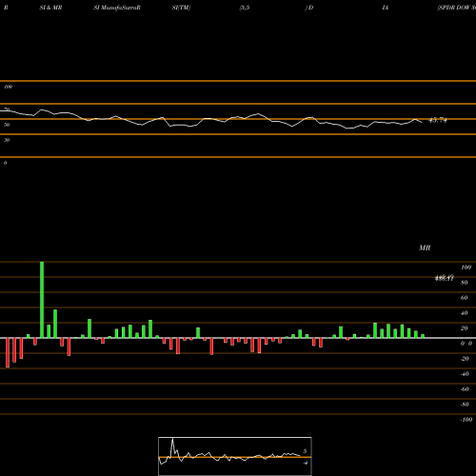The image size is (476, 476).
Task: Click the 20 label on MR axis
Action: (x=465, y=328)
